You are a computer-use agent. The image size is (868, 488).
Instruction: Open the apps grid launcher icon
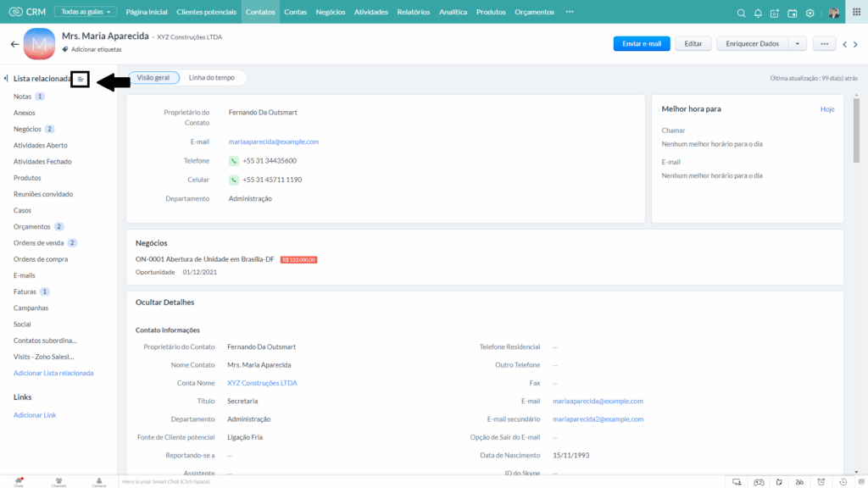point(856,12)
